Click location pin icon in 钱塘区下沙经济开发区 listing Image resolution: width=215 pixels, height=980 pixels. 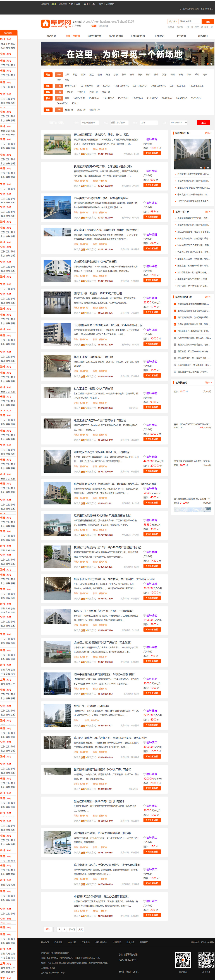pos(144,552)
